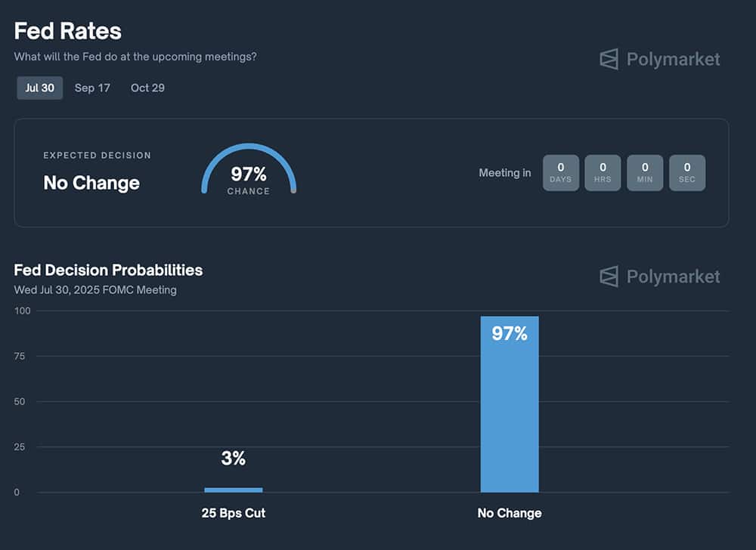Click the 3% value label above bar
Screen dimensions: 756x550
[234, 458]
